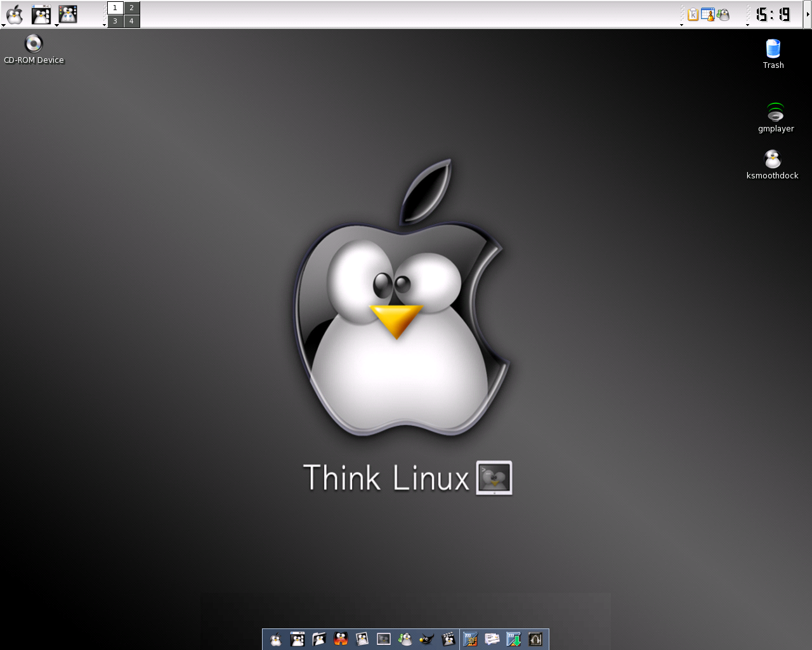The width and height of the screenshot is (812, 650).
Task: Switch to virtual desktop 1 in pager
Action: point(115,8)
